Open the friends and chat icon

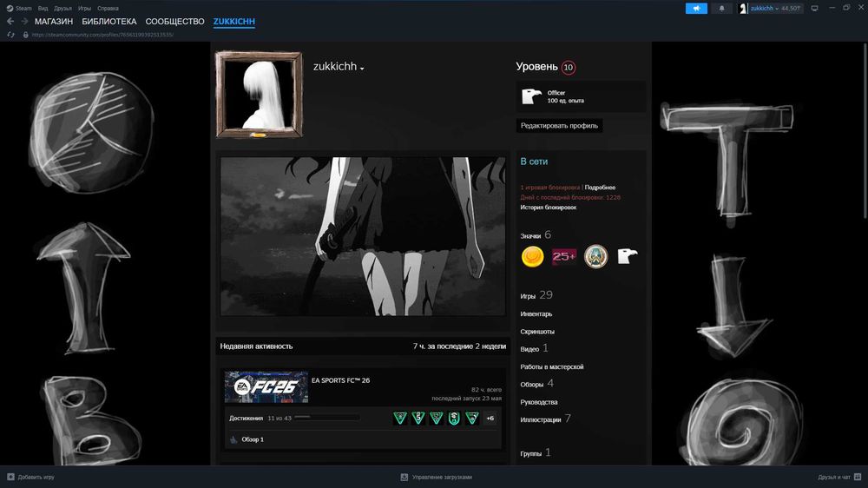(x=858, y=477)
